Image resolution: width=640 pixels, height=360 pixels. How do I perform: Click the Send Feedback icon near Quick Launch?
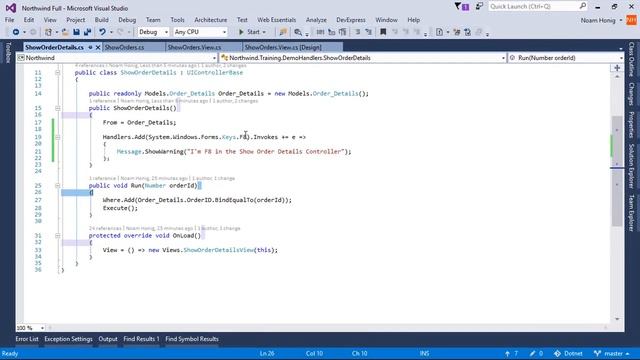(479, 6)
